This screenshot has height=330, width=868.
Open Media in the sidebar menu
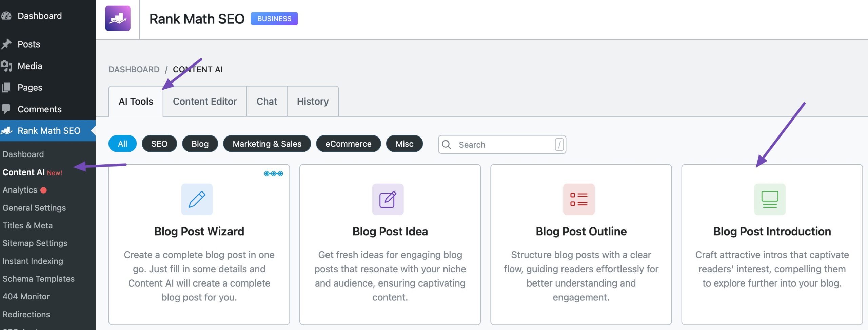(30, 66)
